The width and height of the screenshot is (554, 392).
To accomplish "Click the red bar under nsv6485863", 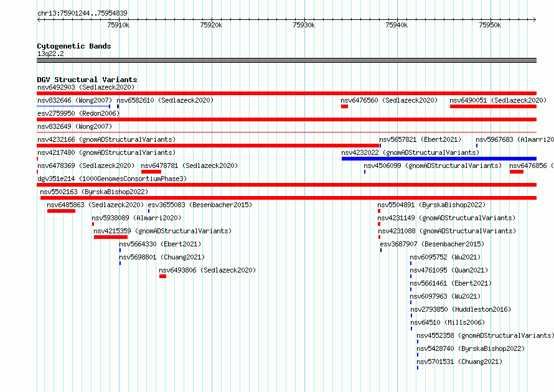I will tap(61, 211).
